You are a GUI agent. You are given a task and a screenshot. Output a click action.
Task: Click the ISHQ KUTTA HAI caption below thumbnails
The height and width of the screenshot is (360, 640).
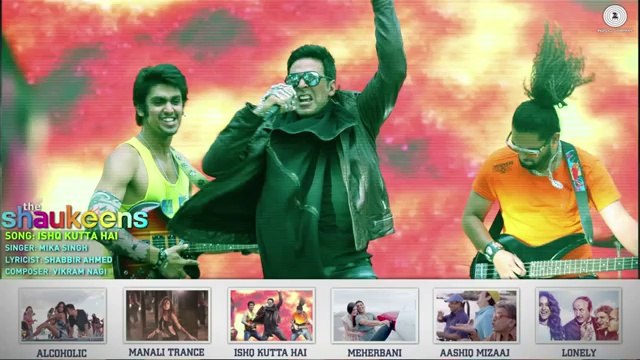click(x=270, y=353)
